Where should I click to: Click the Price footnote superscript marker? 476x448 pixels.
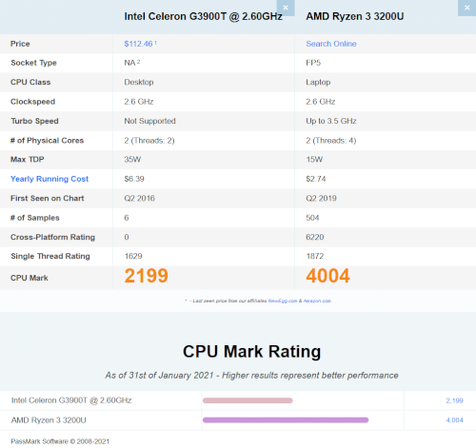155,42
